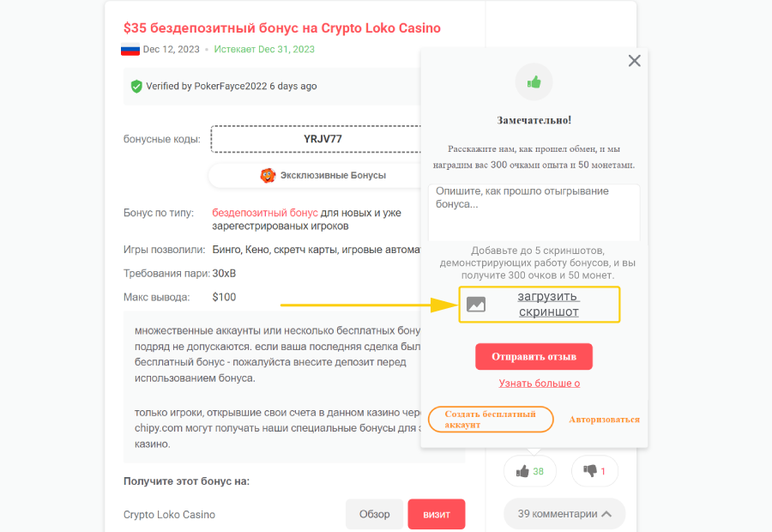The image size is (772, 532).
Task: Open the Узнать больше о link
Action: [x=540, y=383]
